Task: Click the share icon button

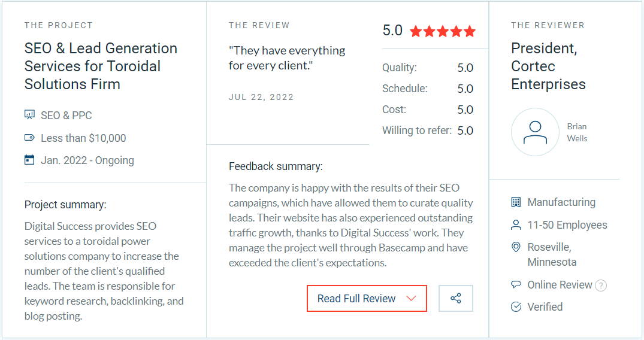Action: coord(456,299)
